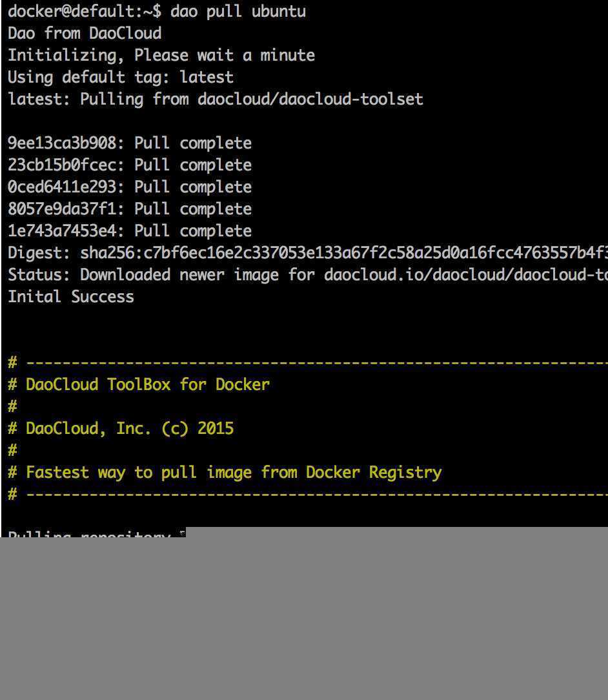
Task: Select layer line '9ee13ca3b908: Pull complete'
Action: [130, 143]
